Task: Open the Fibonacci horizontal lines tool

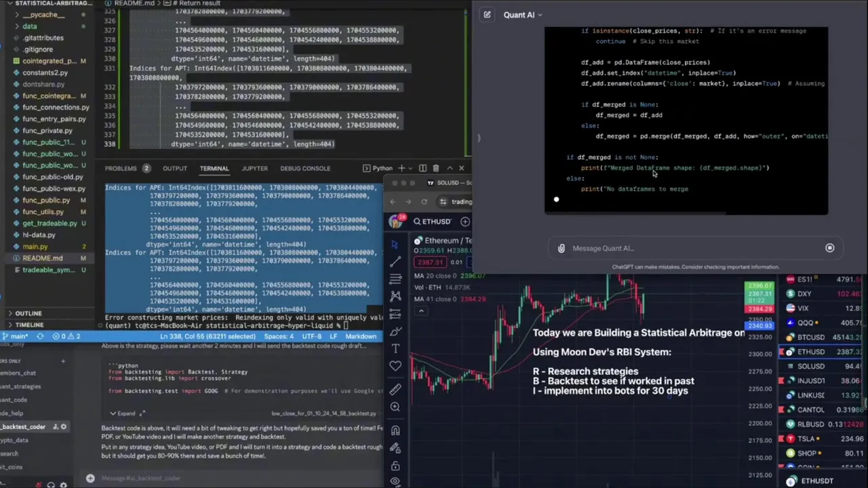Action: 395,279
